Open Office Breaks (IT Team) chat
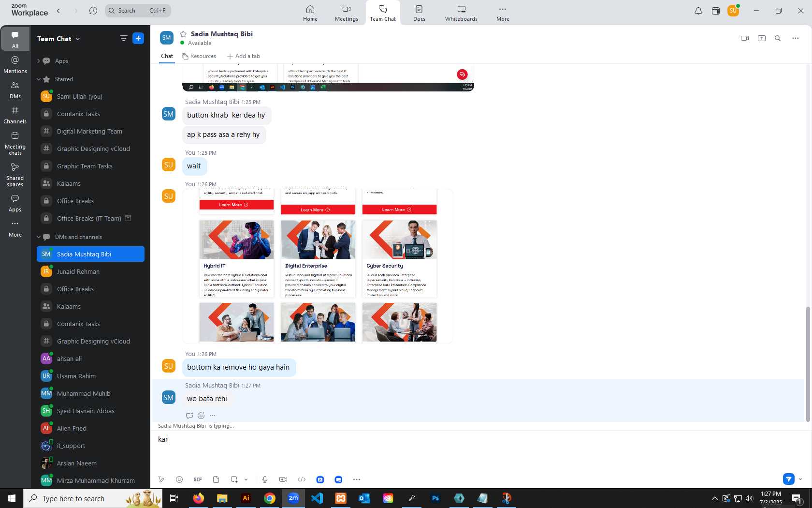 90,218
